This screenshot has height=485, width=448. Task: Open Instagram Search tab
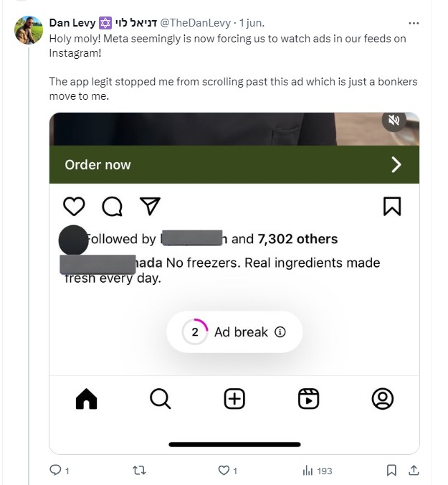[x=161, y=399]
